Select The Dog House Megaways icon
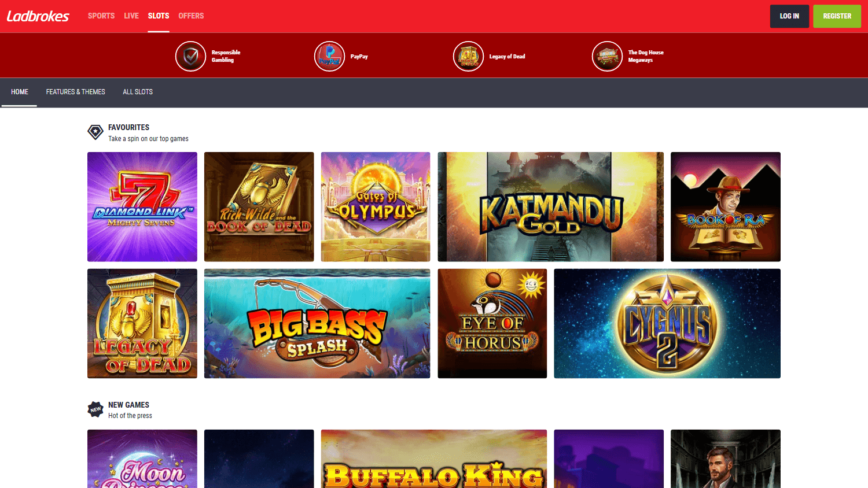Viewport: 868px width, 488px height. click(x=607, y=56)
